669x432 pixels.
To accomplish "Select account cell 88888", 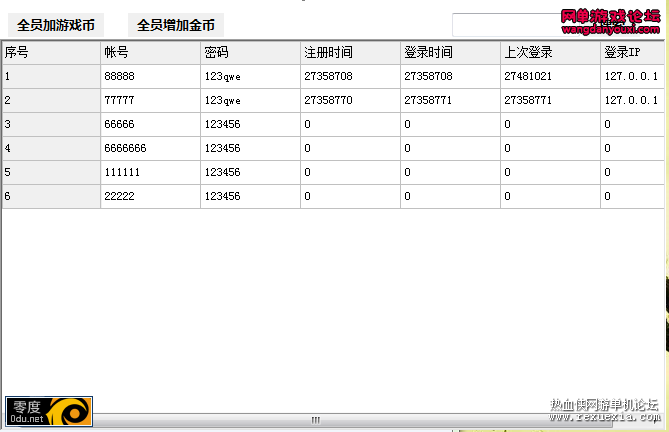I will (x=151, y=77).
